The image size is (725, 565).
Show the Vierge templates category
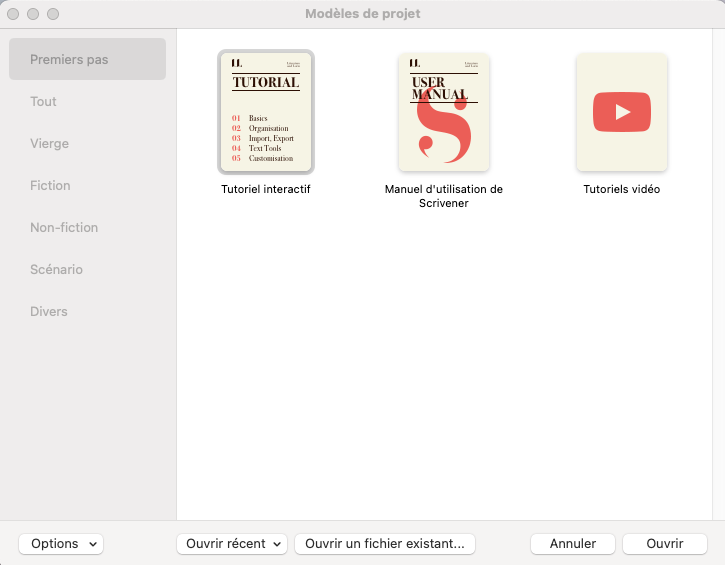(x=87, y=143)
